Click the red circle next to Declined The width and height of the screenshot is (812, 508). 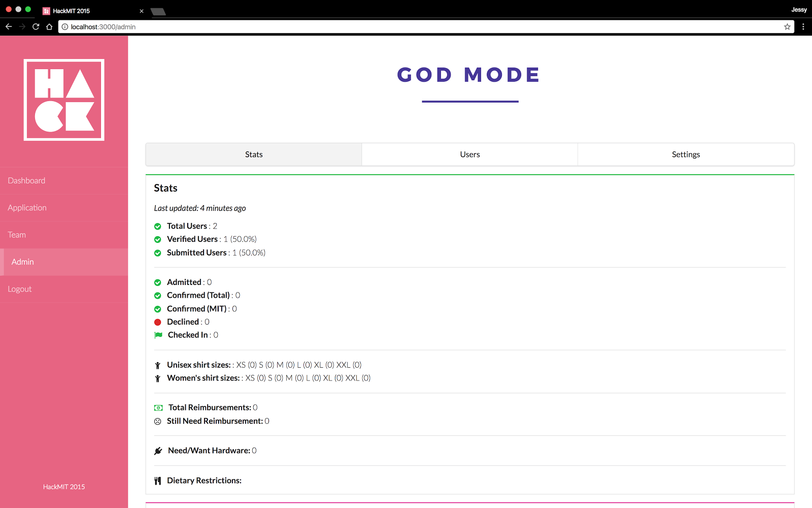157,322
